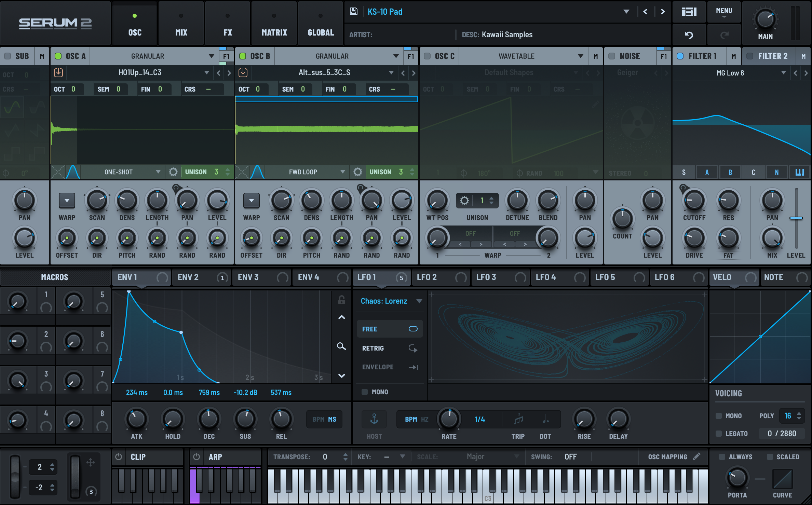Open MG Low 6 filter type dropdown
The width and height of the screenshot is (812, 505).
(x=784, y=73)
